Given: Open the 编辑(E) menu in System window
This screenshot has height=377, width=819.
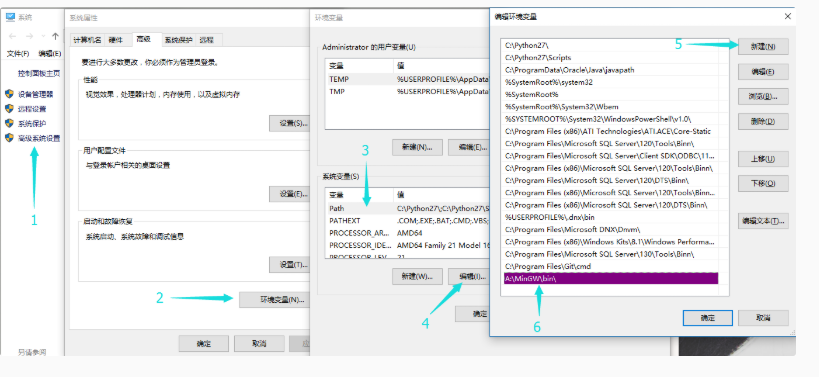Looking at the screenshot, I should [49, 53].
